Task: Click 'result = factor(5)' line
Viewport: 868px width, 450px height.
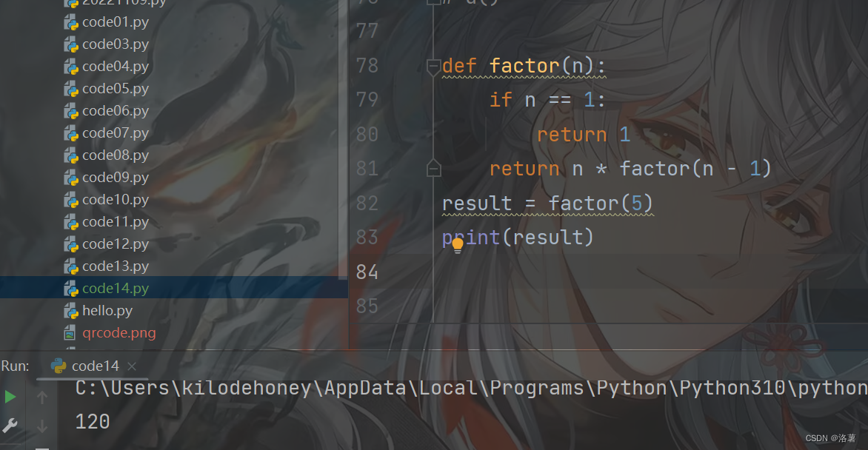Action: [x=547, y=203]
